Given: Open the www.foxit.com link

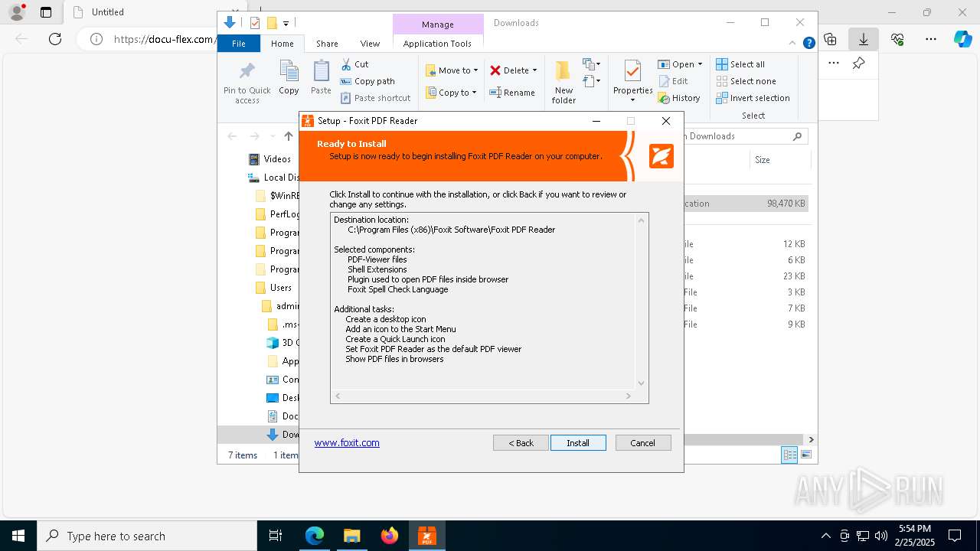Looking at the screenshot, I should [x=347, y=442].
